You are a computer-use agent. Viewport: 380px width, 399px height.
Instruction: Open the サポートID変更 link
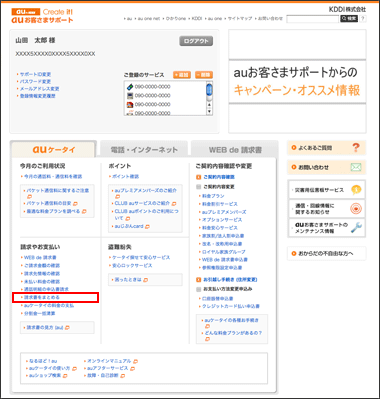(x=35, y=75)
